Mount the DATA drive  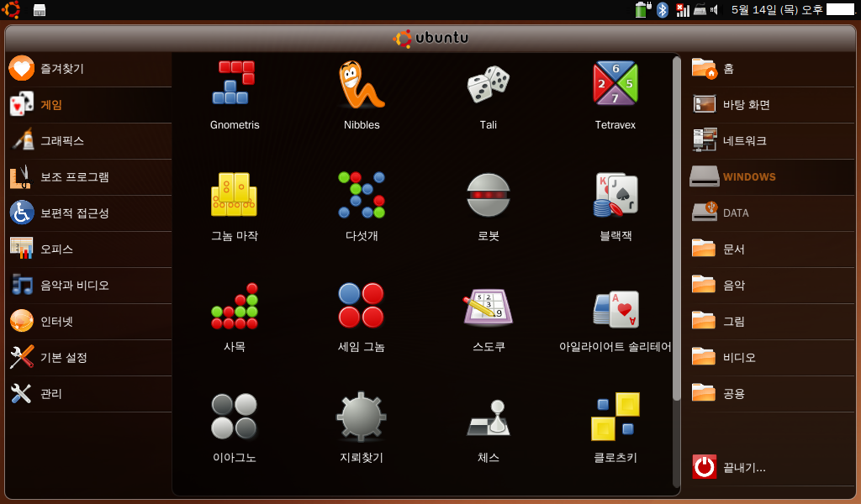(x=772, y=213)
